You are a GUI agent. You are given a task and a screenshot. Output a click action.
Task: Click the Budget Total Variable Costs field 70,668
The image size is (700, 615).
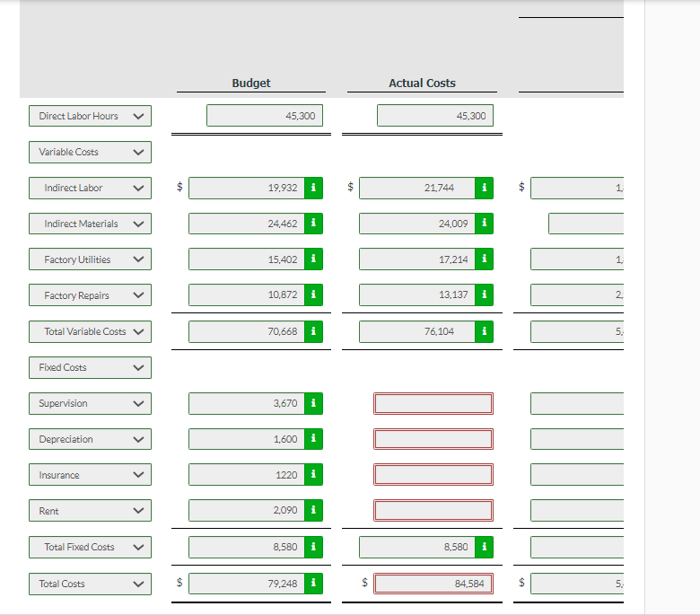coord(247,331)
